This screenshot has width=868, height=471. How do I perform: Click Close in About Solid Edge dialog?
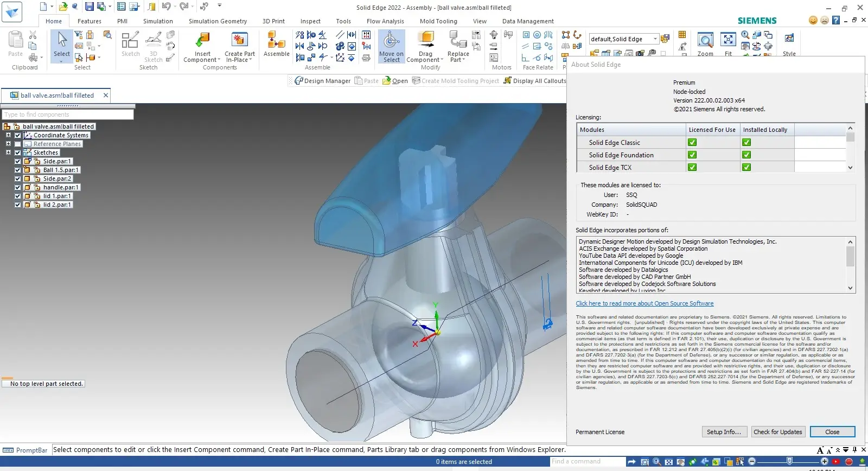pyautogui.click(x=832, y=432)
